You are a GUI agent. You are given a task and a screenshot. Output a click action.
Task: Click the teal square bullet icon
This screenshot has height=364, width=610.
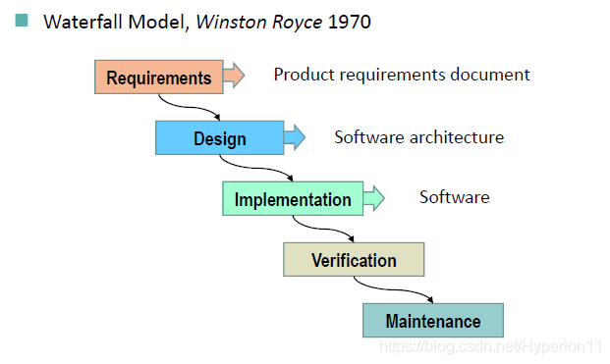coord(22,21)
